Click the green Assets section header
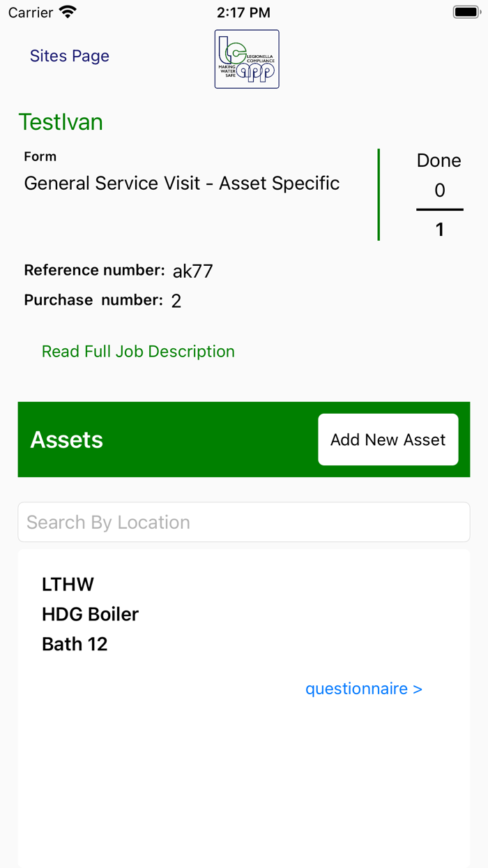 66,440
